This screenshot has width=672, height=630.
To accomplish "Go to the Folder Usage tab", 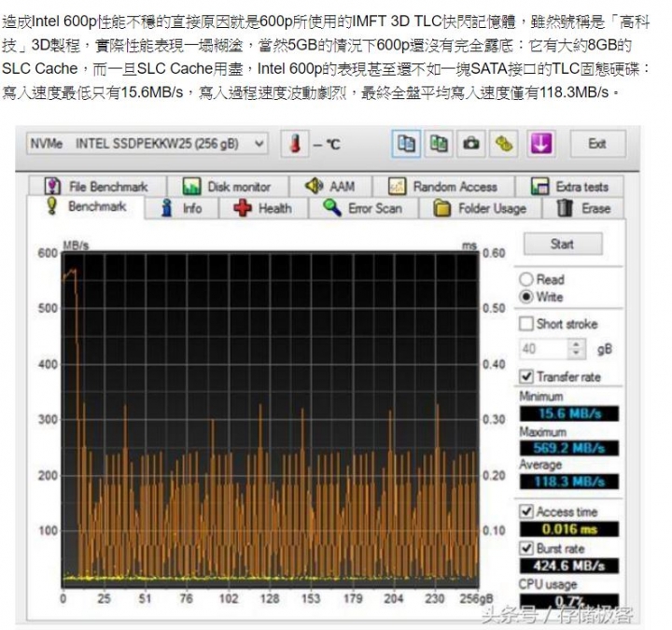I will (480, 209).
